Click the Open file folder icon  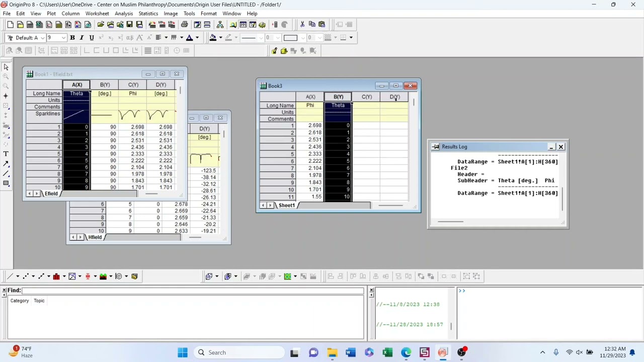pyautogui.click(x=101, y=25)
